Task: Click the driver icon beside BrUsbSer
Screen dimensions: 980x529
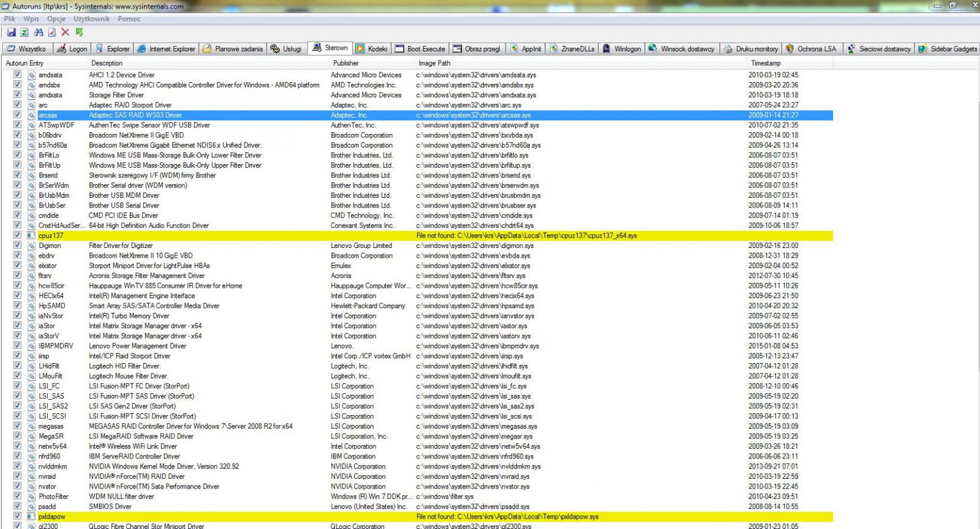Action: tap(31, 205)
